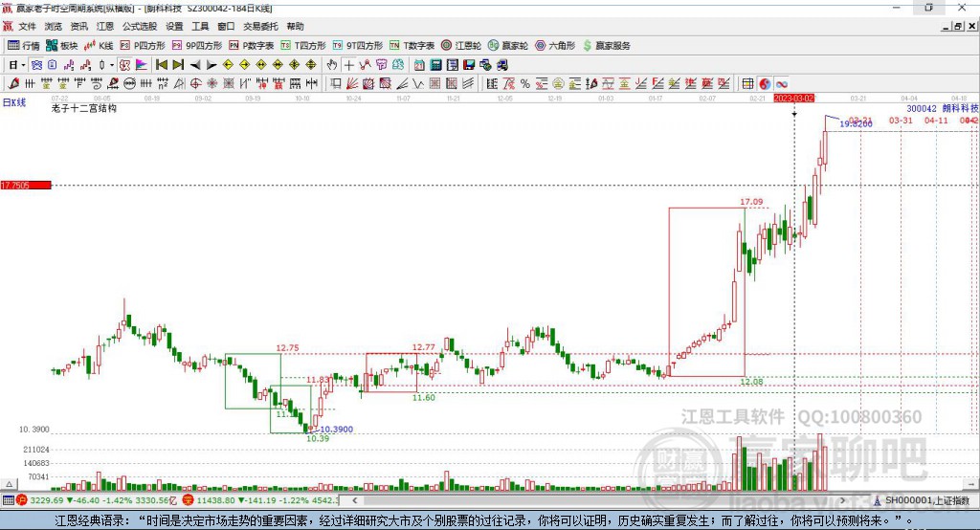
Task: Click the bottom-left up triangle expander
Action: [9, 484]
